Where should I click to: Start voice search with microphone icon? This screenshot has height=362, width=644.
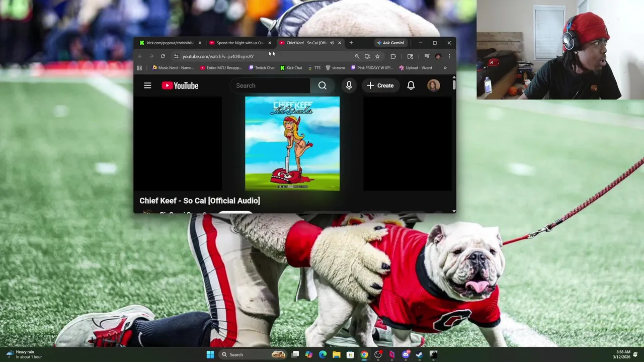(349, 85)
